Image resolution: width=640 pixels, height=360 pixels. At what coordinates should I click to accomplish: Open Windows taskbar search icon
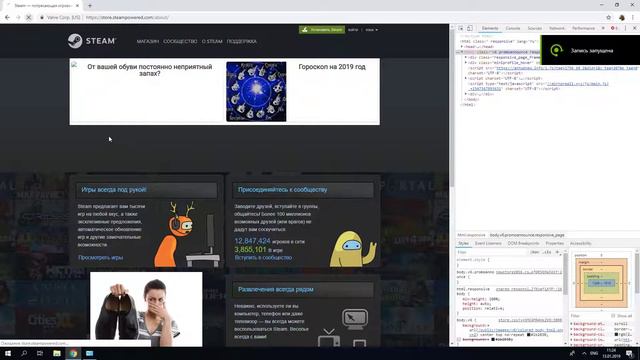point(24,353)
